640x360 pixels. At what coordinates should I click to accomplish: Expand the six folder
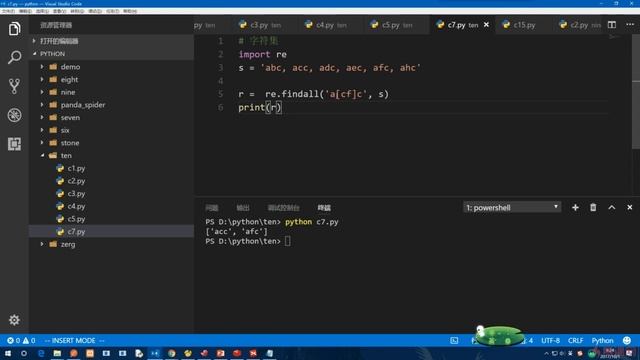pyautogui.click(x=42, y=130)
